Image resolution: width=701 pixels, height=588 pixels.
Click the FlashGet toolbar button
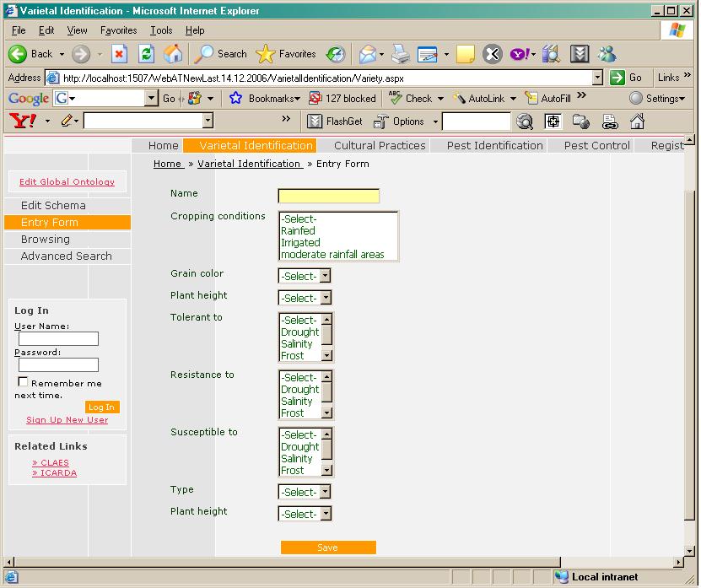pos(335,121)
